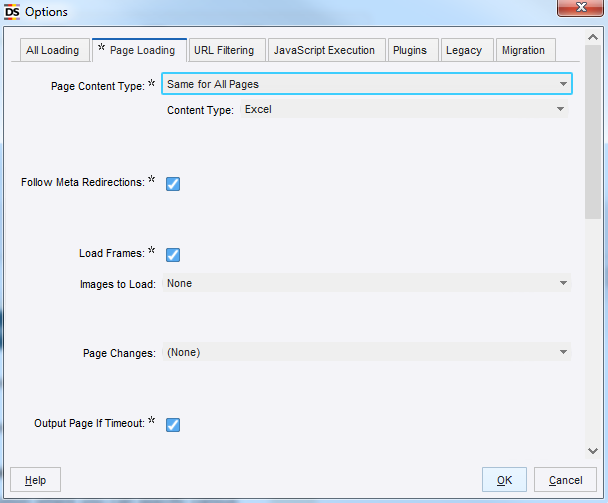Click the vertical scrollbar thumb
The width and height of the screenshot is (608, 503).
pyautogui.click(x=593, y=132)
